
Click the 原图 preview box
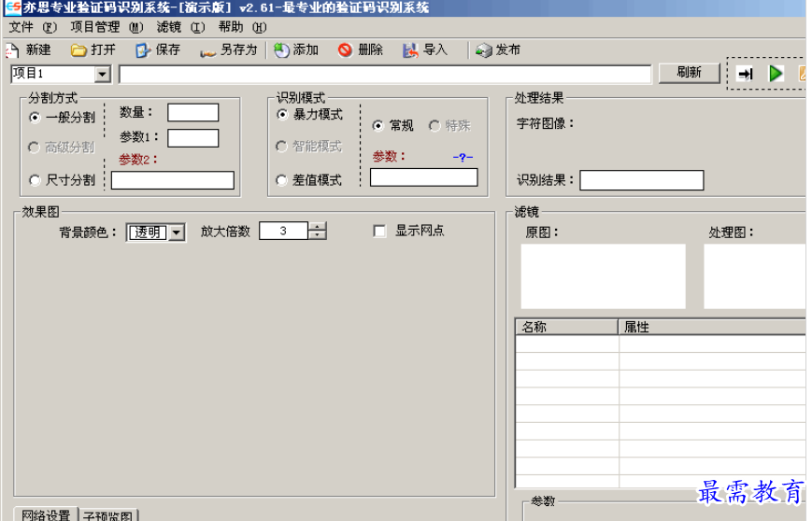(x=603, y=276)
